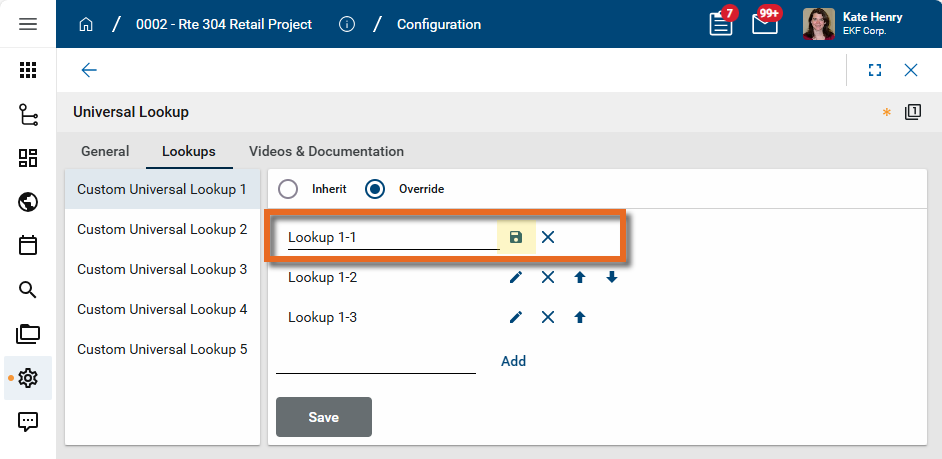Viewport: 942px width, 459px height.
Task: Click the Save button
Action: point(323,417)
